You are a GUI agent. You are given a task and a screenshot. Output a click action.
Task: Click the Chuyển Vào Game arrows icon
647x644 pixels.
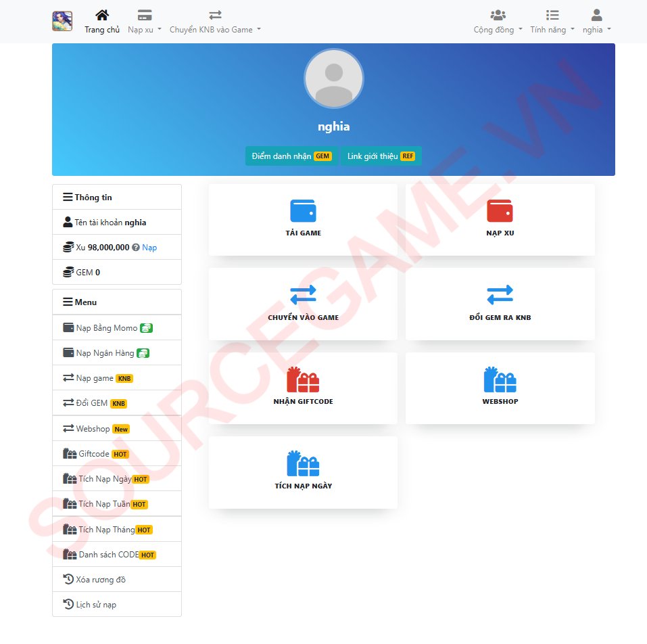click(303, 295)
